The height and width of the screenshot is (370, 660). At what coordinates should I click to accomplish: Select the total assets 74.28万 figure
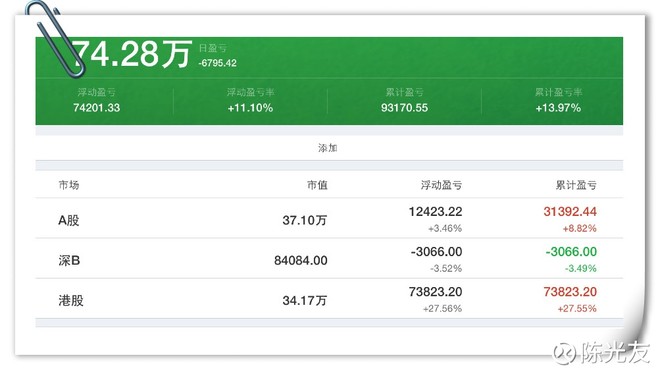[131, 54]
